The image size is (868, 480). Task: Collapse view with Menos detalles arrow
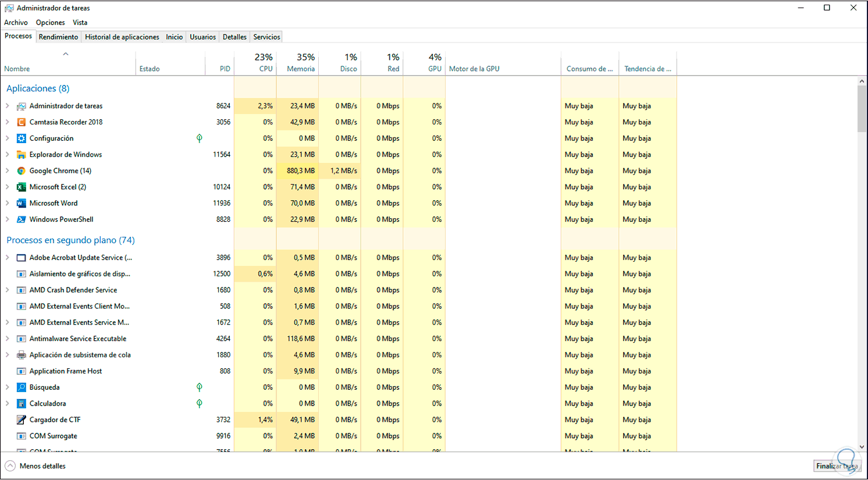10,466
